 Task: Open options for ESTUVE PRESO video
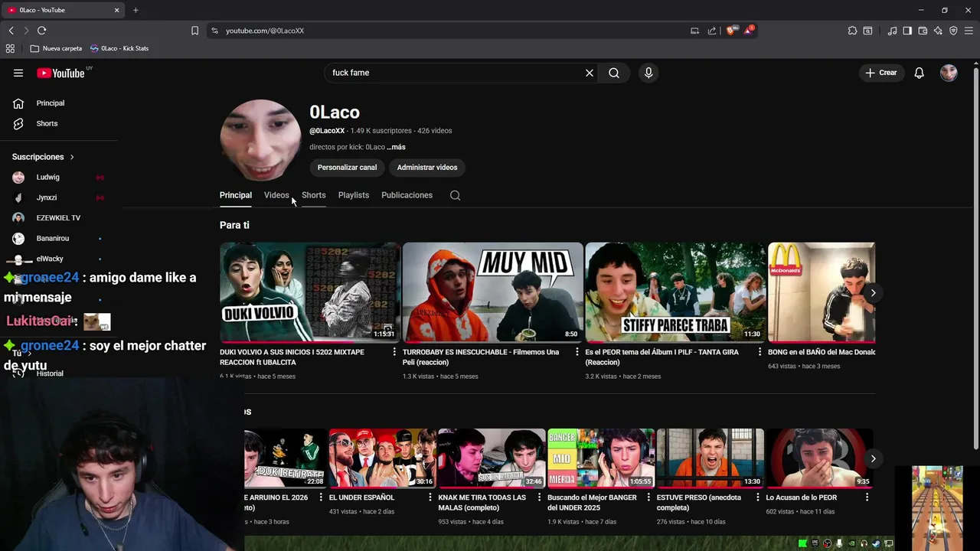point(758,497)
